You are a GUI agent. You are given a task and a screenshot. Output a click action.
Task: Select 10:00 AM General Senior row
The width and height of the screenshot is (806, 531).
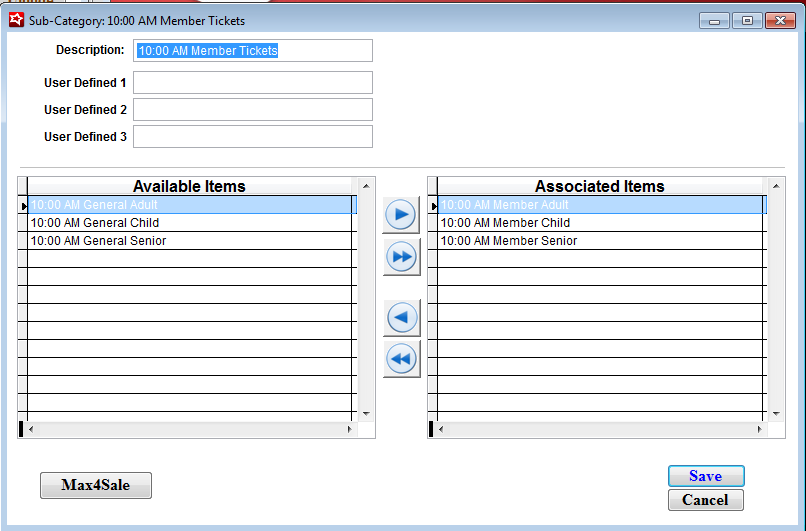coord(189,241)
